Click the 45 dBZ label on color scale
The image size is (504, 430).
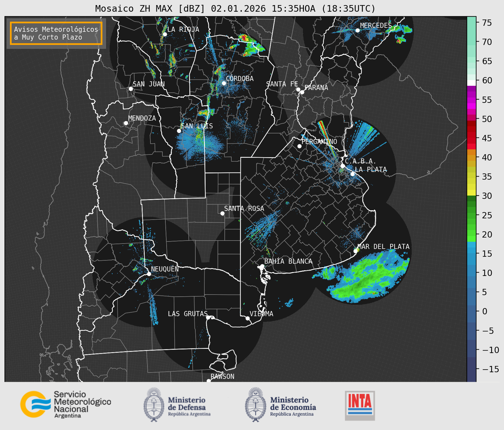(x=487, y=138)
